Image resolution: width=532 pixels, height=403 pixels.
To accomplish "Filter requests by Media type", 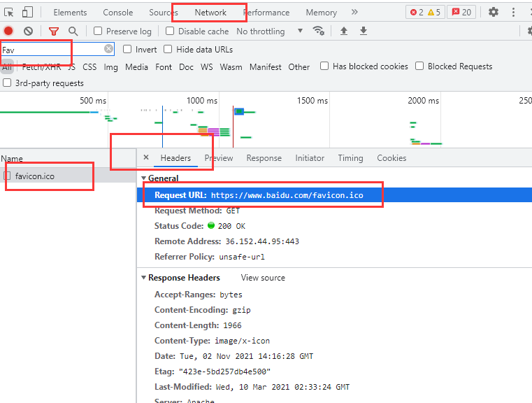I will [x=136, y=67].
